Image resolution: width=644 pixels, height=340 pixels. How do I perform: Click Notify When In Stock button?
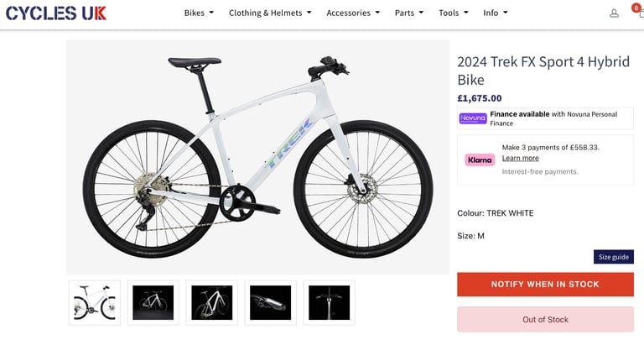[545, 284]
